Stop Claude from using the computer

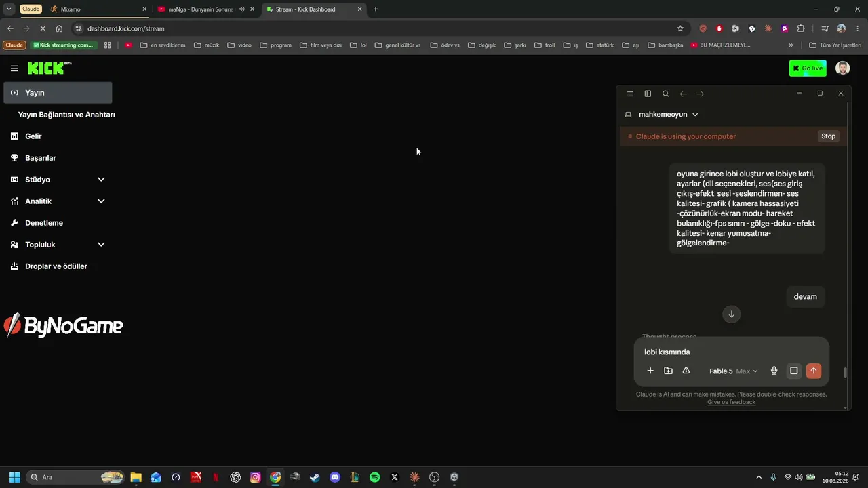[x=829, y=136]
